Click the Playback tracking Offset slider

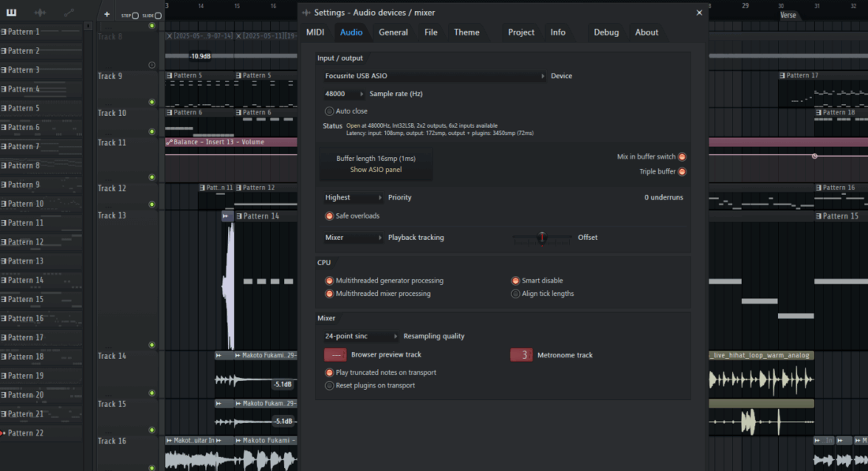click(x=541, y=237)
